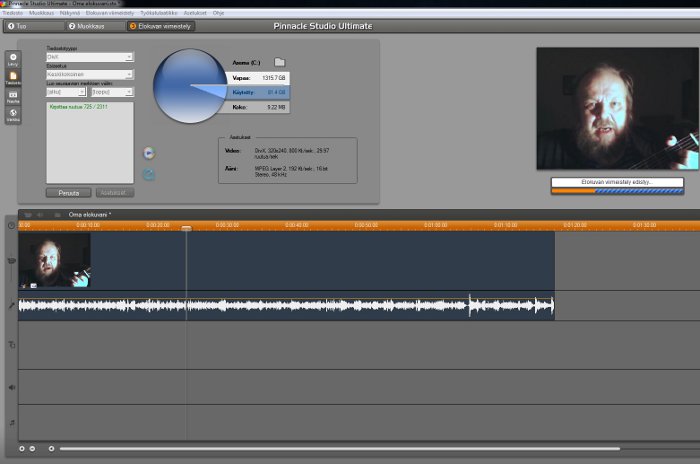Open the [loppu] marker dropdown
The image size is (700, 464).
(112, 92)
